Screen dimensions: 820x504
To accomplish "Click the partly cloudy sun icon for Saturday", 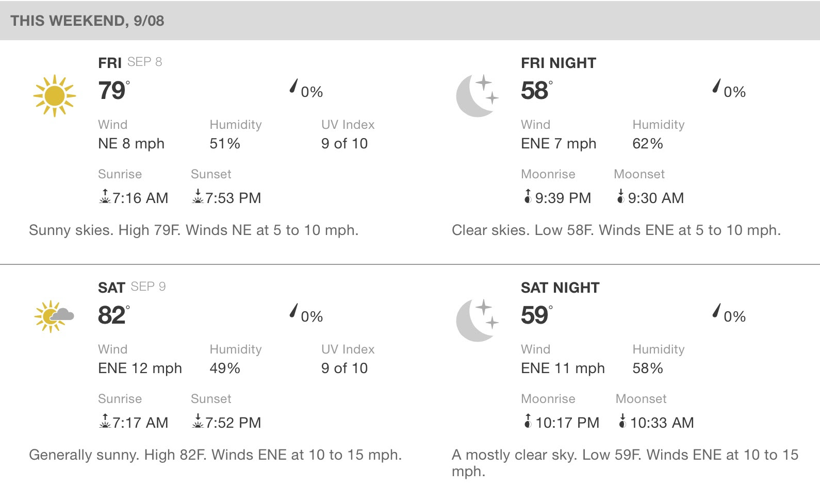I will click(x=54, y=316).
